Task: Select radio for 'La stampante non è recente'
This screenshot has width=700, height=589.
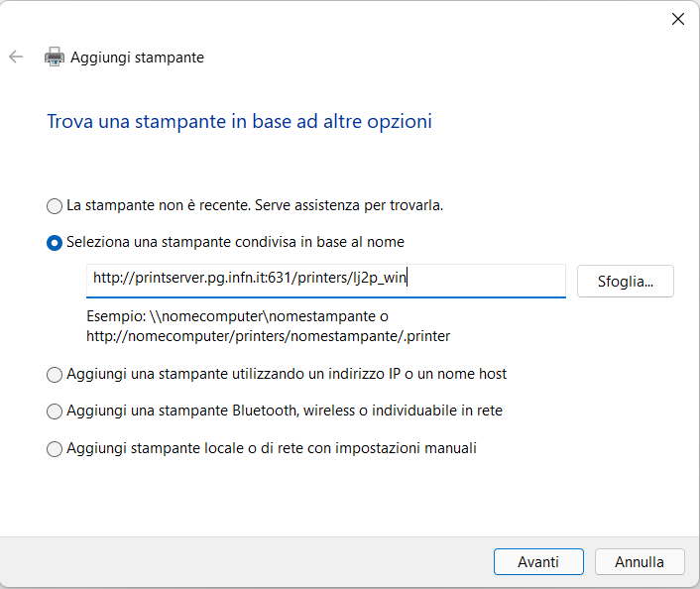Action: 55,206
